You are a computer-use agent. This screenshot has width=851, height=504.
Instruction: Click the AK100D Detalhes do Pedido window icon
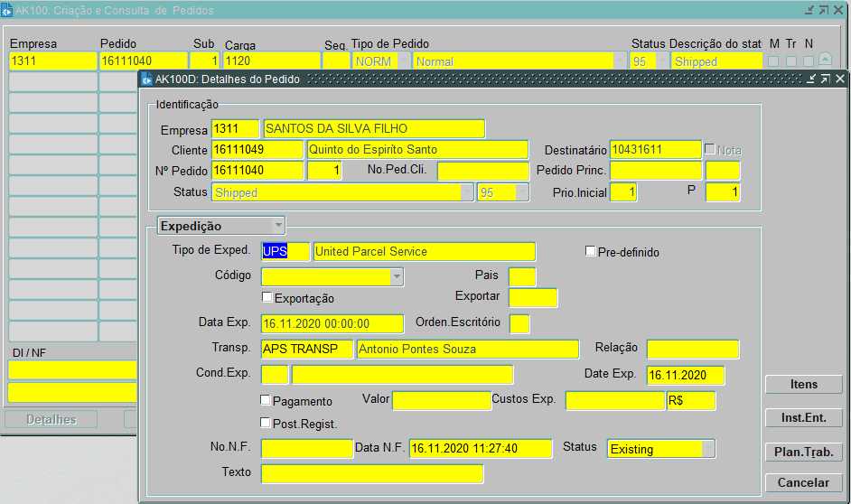(x=147, y=79)
